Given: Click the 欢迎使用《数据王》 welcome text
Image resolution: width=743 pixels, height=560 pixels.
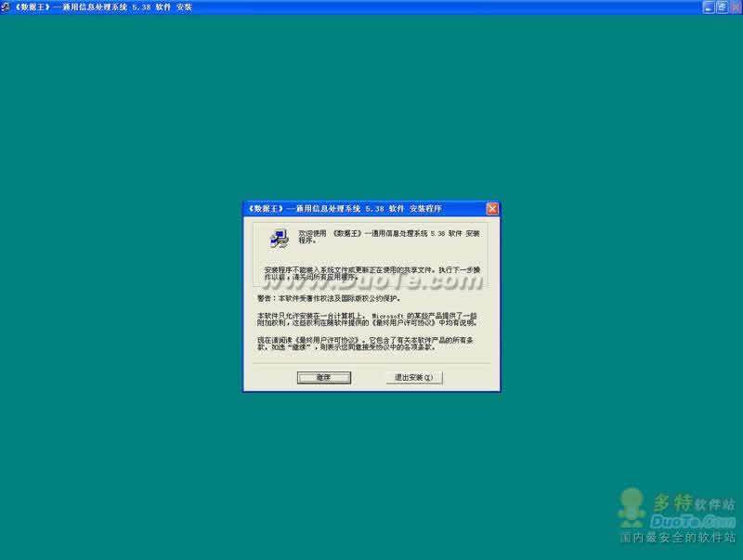Looking at the screenshot, I should [388, 237].
